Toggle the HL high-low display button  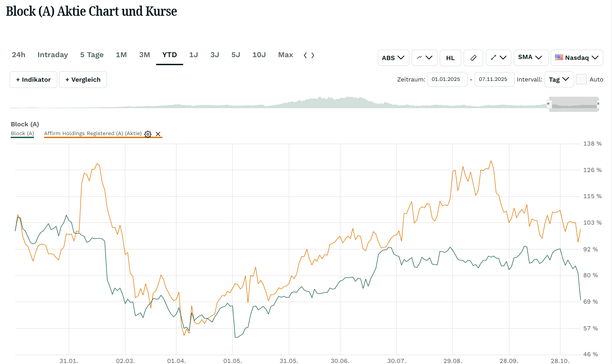450,58
